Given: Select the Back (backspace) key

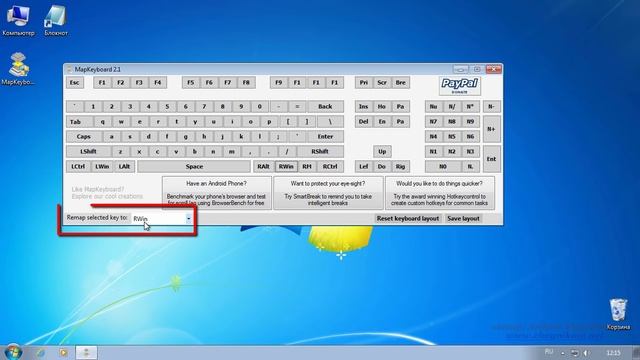Looking at the screenshot, I should pyautogui.click(x=325, y=107).
